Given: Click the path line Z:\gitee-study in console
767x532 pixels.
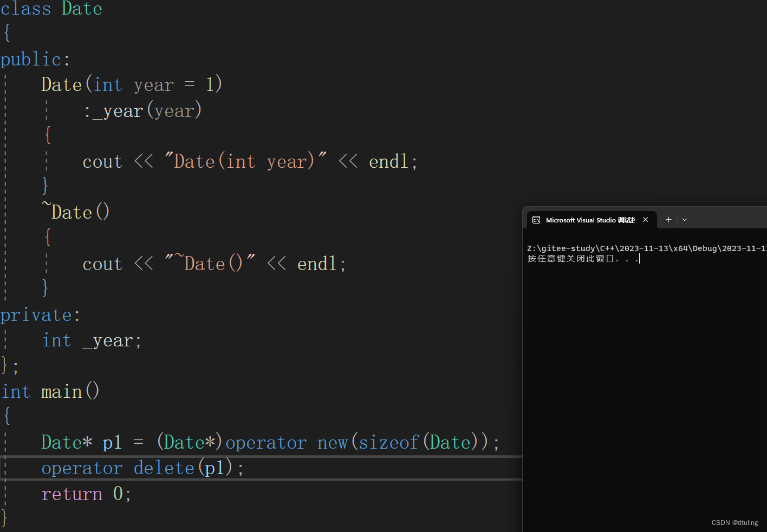Looking at the screenshot, I should (x=647, y=248).
